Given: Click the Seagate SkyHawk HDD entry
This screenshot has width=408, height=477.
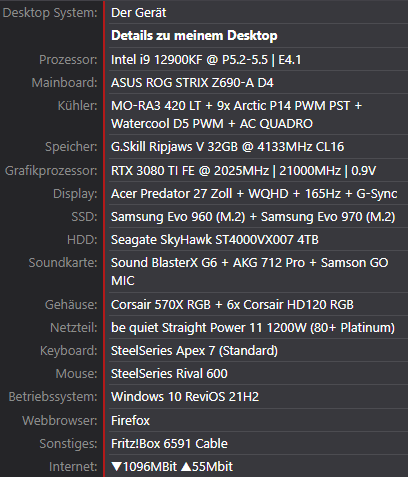Looking at the screenshot, I should (215, 240).
